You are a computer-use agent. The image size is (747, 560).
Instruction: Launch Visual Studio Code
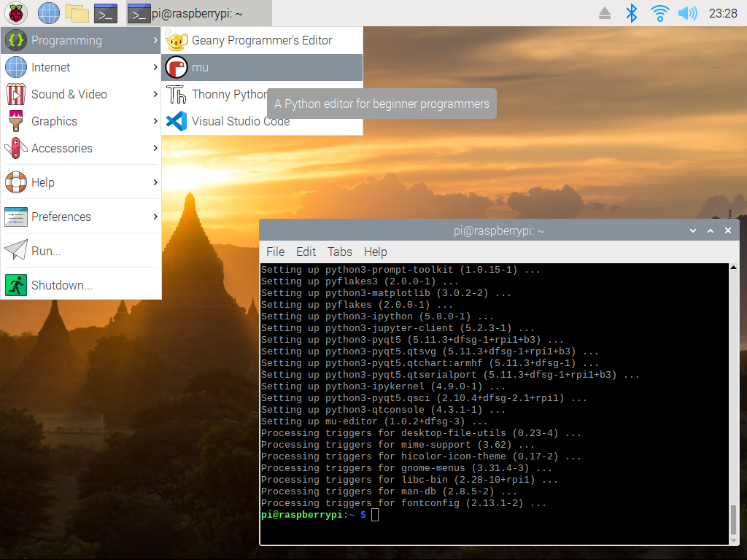[x=262, y=122]
